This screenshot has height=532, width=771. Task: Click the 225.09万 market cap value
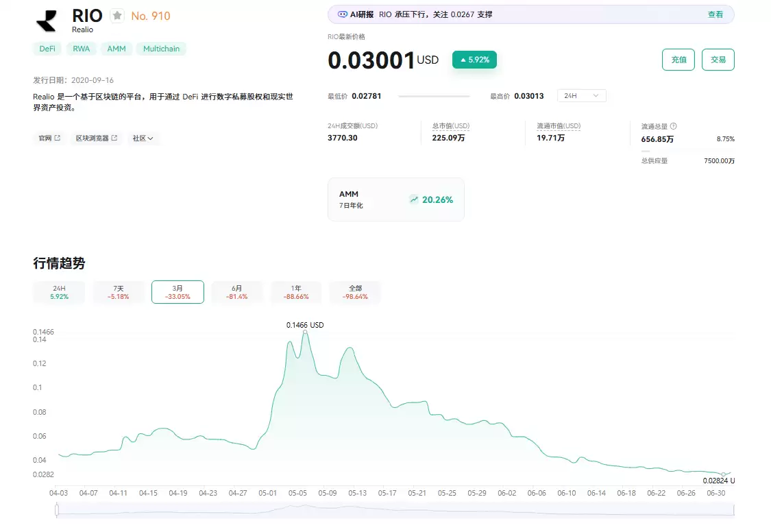point(448,138)
